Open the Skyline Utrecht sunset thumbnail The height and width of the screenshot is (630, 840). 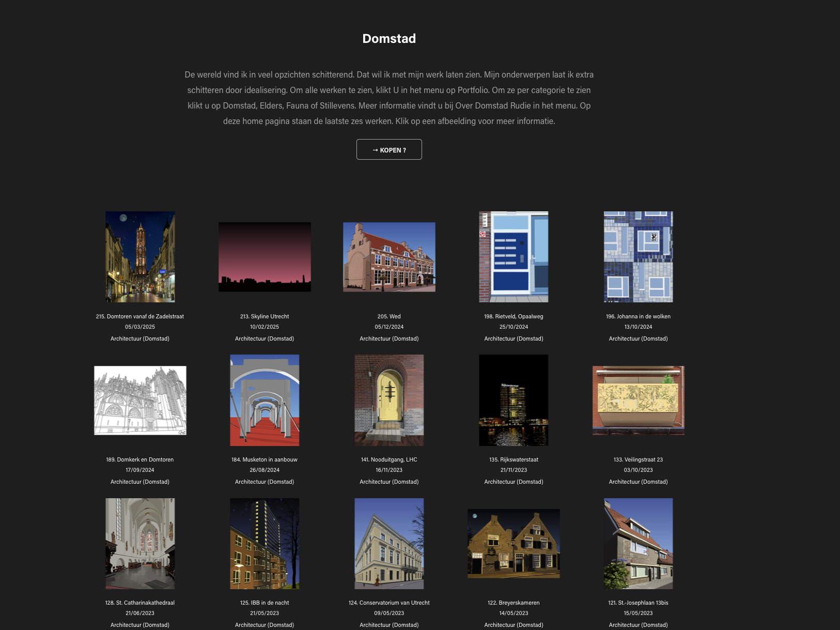tap(265, 257)
